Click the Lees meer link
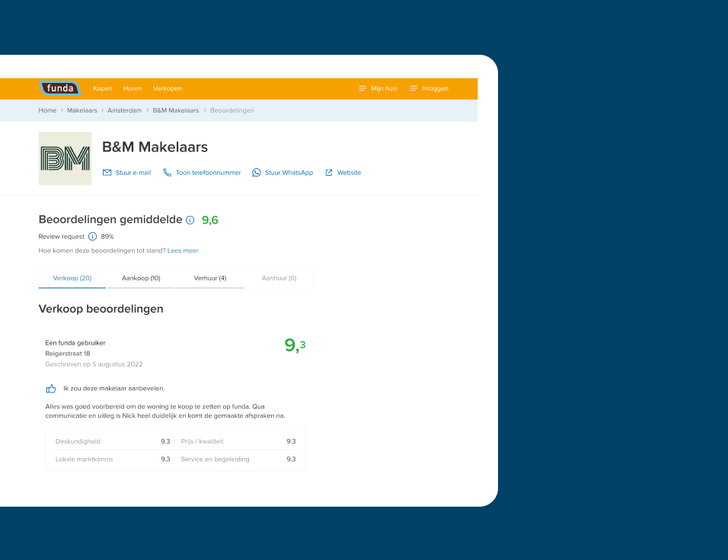 [183, 250]
